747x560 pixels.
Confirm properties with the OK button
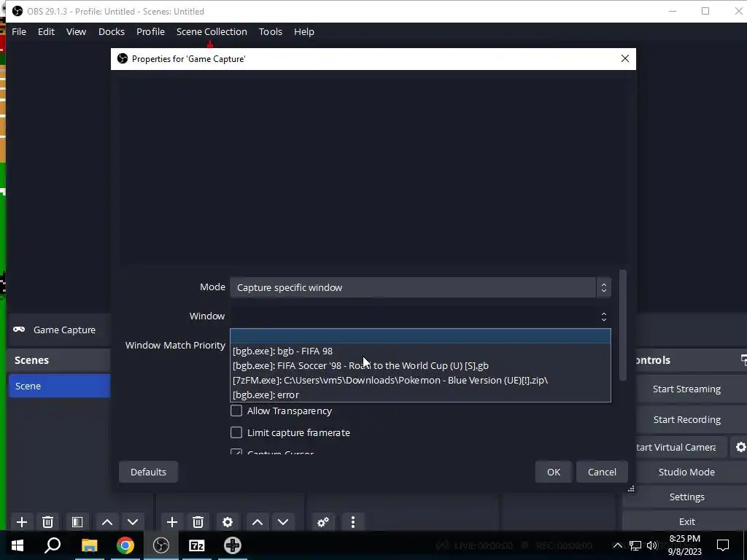coord(554,472)
